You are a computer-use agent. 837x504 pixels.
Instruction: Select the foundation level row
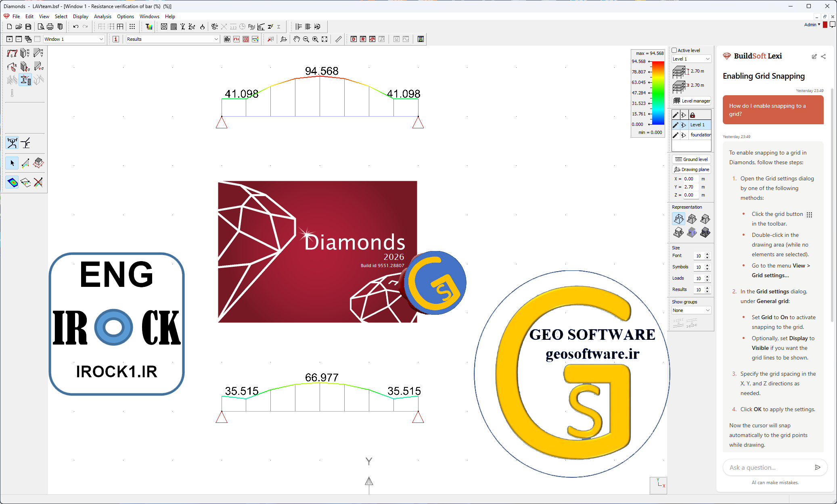click(691, 135)
